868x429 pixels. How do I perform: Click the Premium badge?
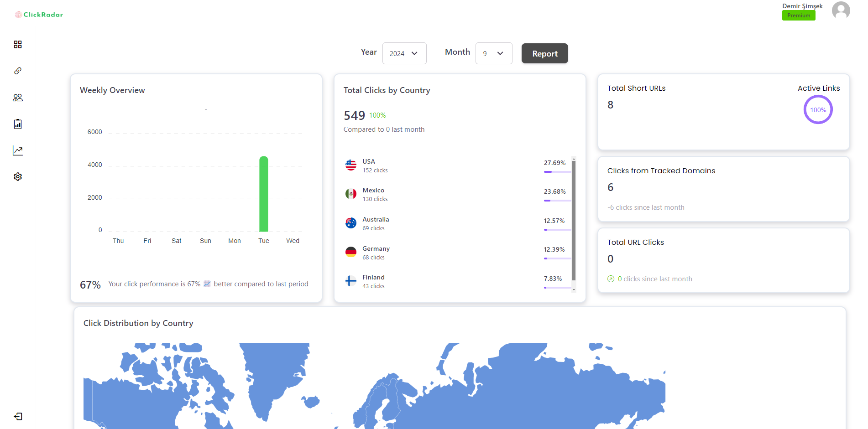click(x=799, y=16)
